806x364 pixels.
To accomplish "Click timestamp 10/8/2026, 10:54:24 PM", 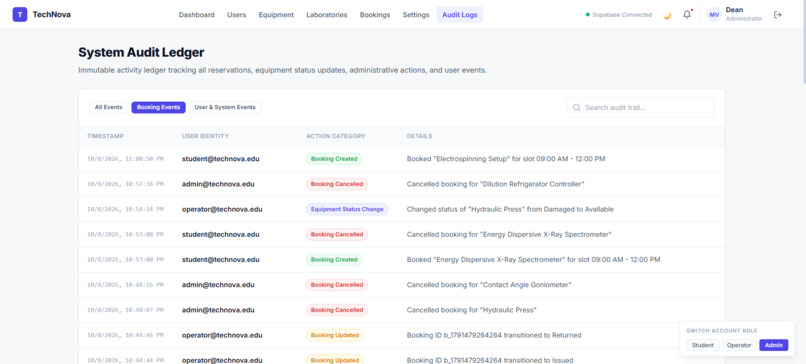I will click(125, 209).
